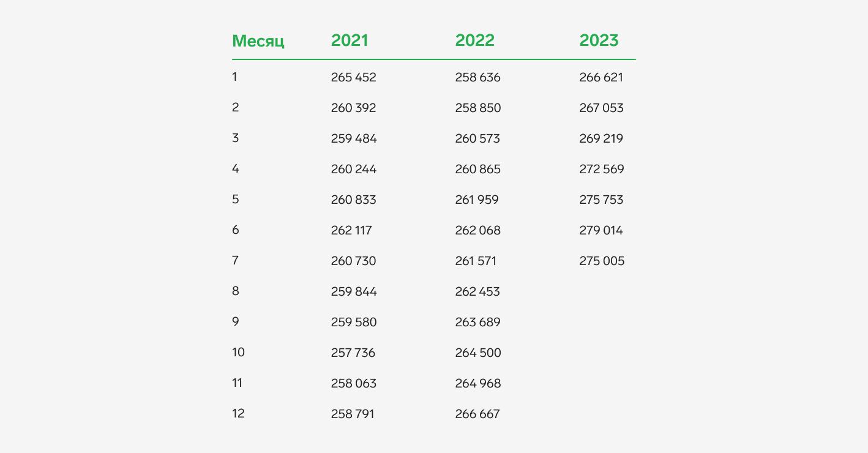This screenshot has height=453, width=868.
Task: Click the 272 569 value for month 4
Action: (x=602, y=170)
